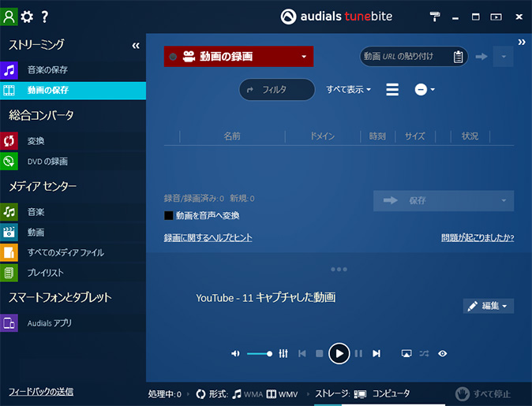Open 音楽の保存 in sidebar
The height and width of the screenshot is (406, 532).
73,70
